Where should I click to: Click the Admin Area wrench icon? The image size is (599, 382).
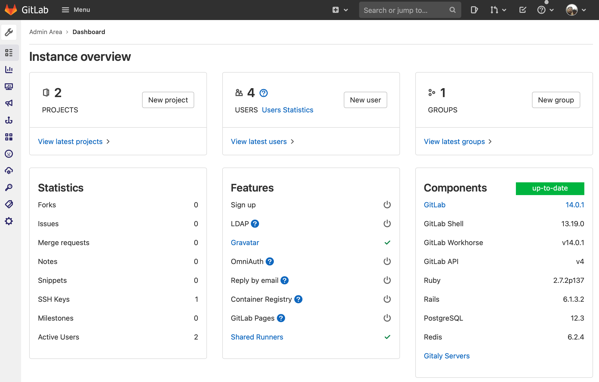[x=9, y=32]
